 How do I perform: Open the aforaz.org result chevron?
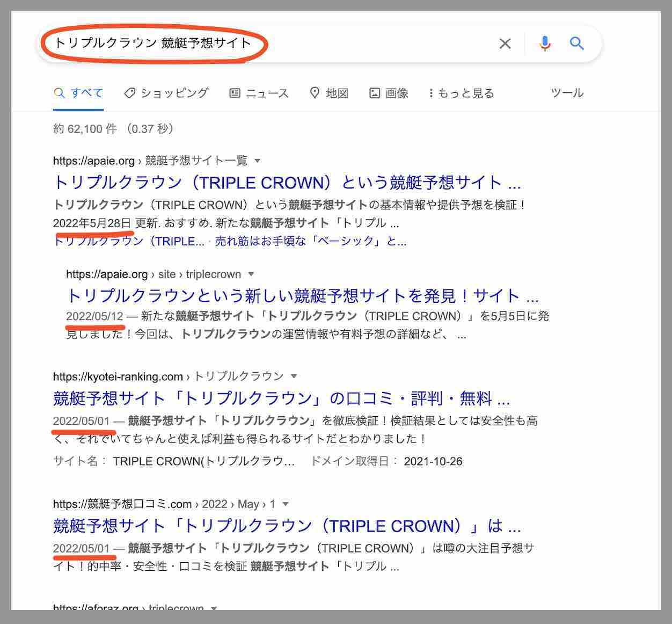pyautogui.click(x=214, y=608)
